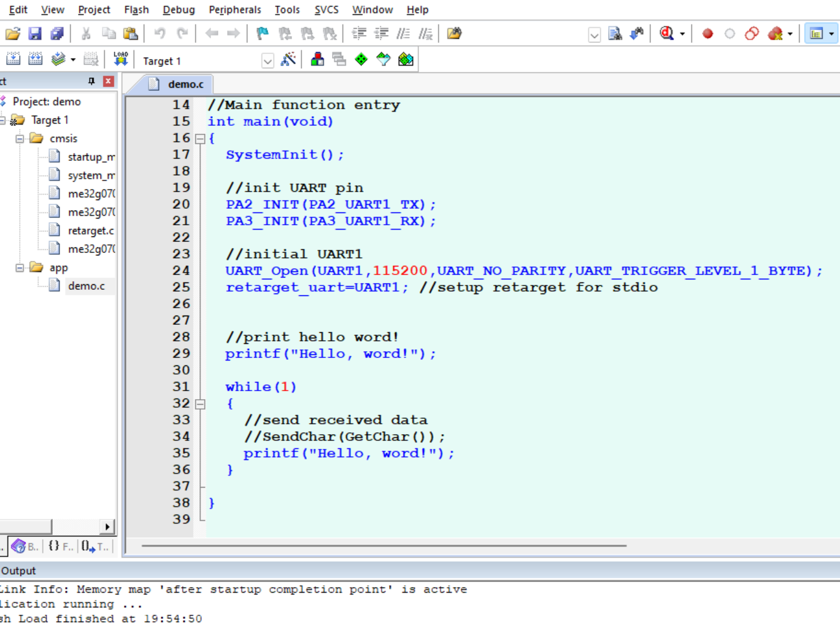
Task: Open the Project menu
Action: [94, 10]
